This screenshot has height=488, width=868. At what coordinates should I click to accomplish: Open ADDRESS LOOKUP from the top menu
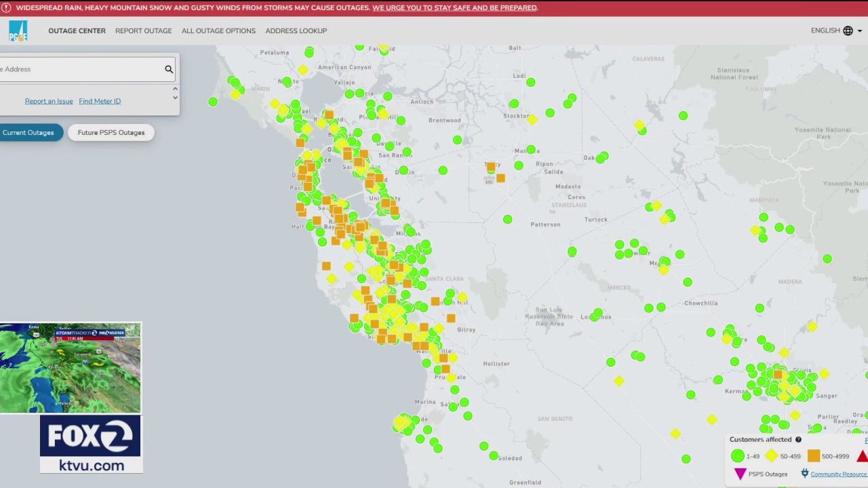click(x=296, y=30)
